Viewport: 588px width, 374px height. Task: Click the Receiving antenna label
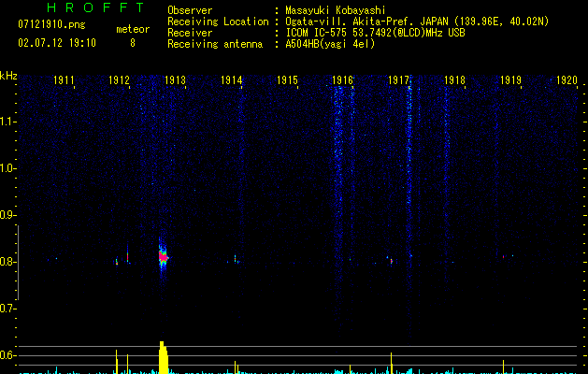(x=215, y=44)
